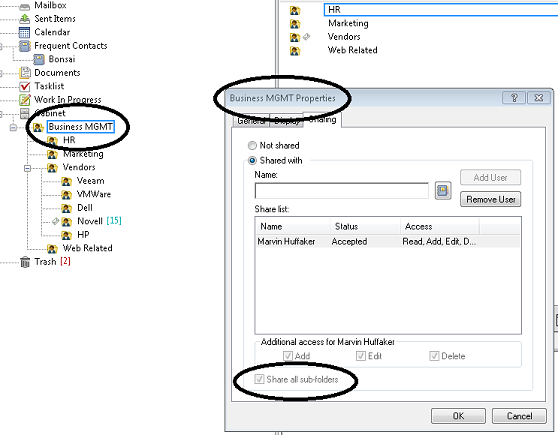The image size is (558, 435).
Task: Click Vendors folder icon in right list
Action: [x=295, y=37]
